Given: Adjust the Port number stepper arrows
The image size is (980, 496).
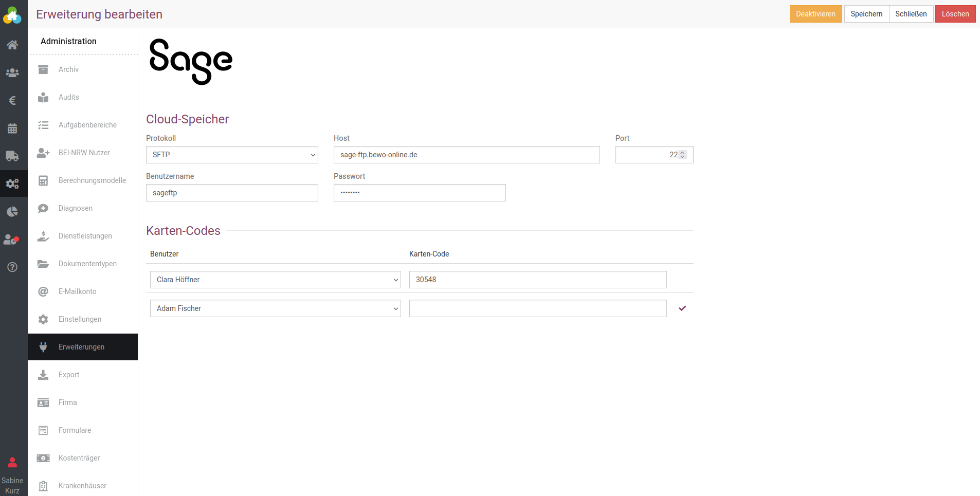Looking at the screenshot, I should click(682, 155).
